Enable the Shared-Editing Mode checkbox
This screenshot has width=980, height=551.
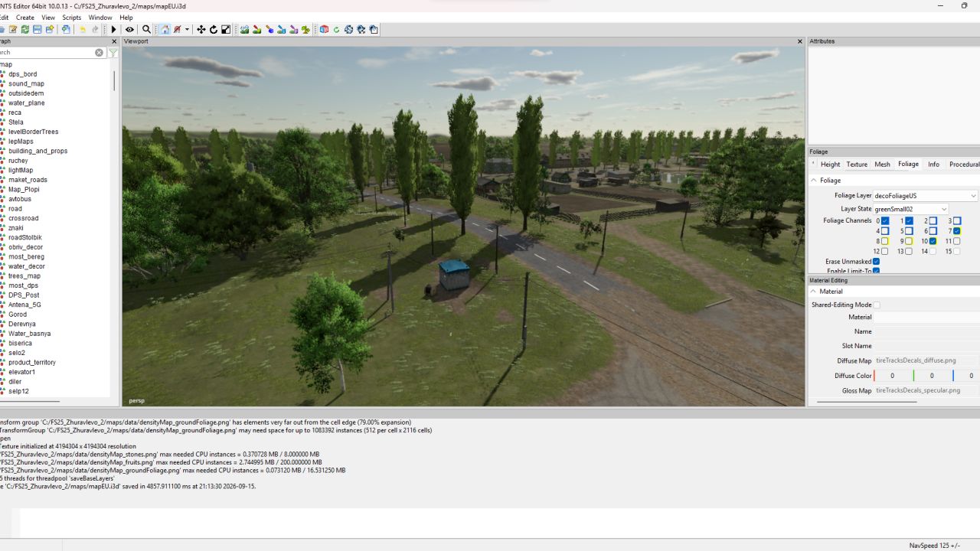[x=877, y=305]
